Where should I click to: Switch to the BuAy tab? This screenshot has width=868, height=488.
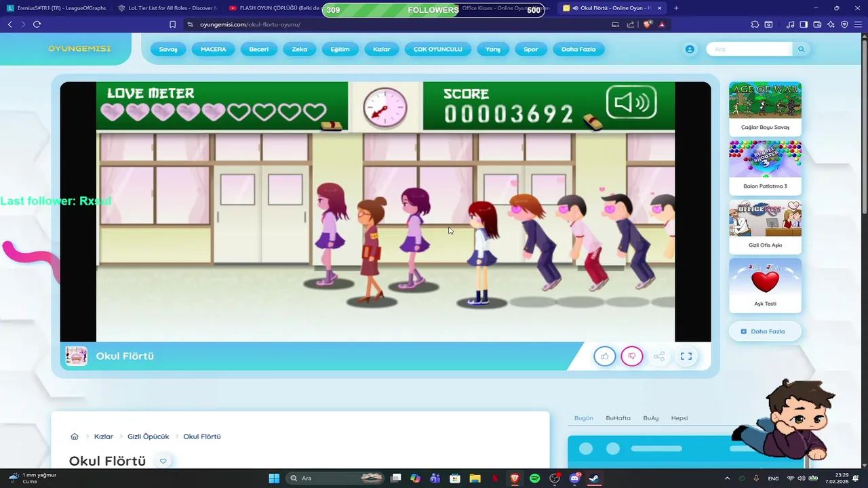click(651, 418)
